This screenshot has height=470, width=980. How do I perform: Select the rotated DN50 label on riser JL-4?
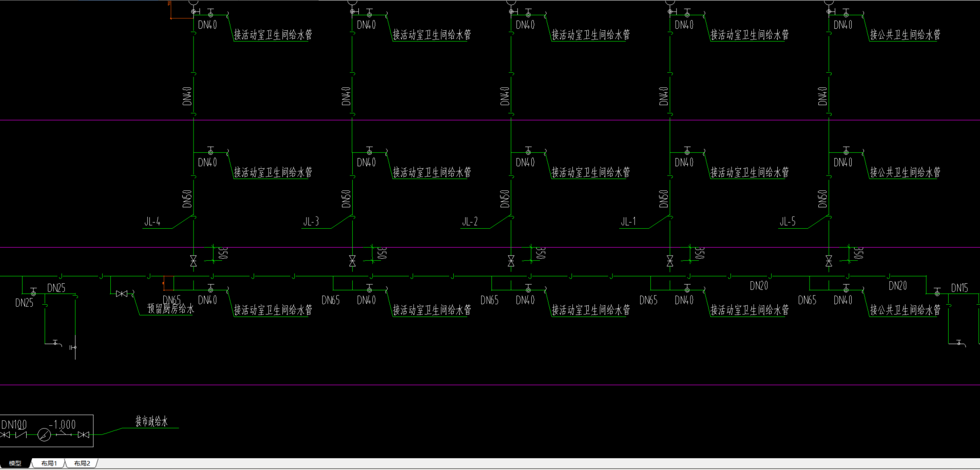(187, 199)
